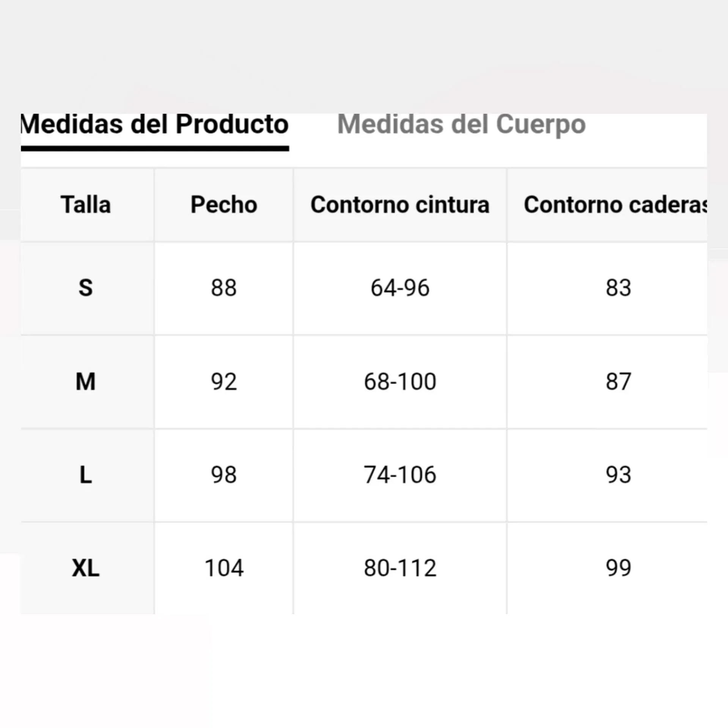Click the waist range 74-106 cell

pyautogui.click(x=400, y=475)
